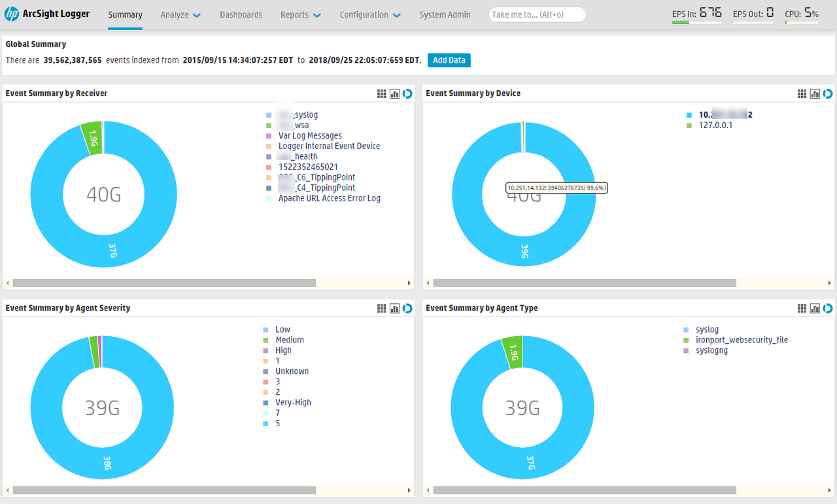This screenshot has height=504, width=837.
Task: Switch Agent Severity panel to donut view
Action: click(x=407, y=309)
